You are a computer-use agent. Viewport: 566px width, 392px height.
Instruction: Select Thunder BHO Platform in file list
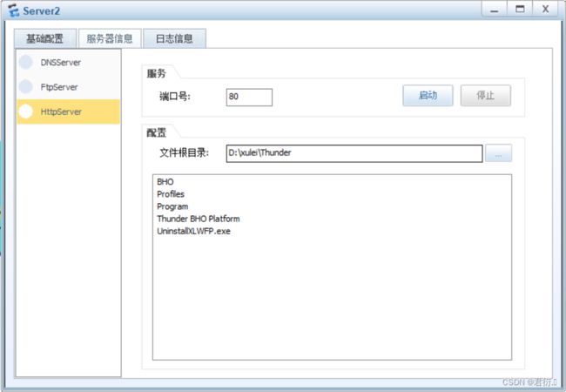pos(199,219)
